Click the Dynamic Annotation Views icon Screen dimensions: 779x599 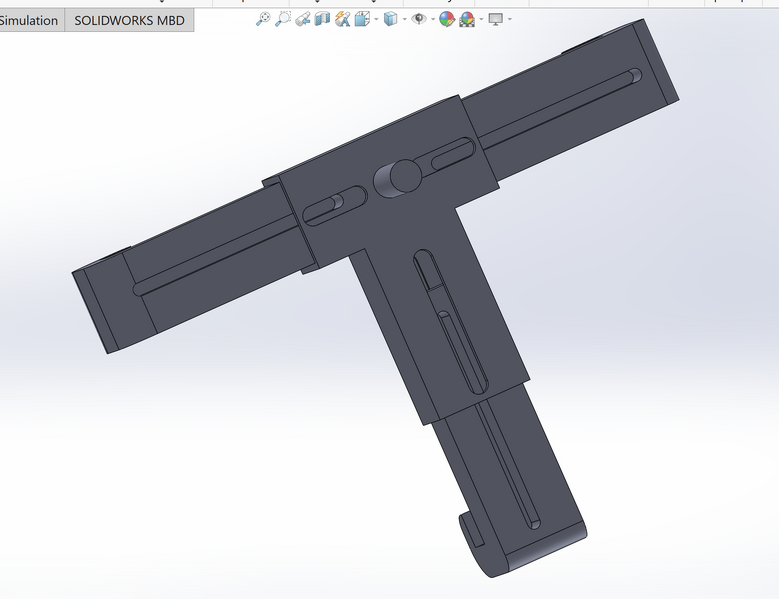pos(343,19)
